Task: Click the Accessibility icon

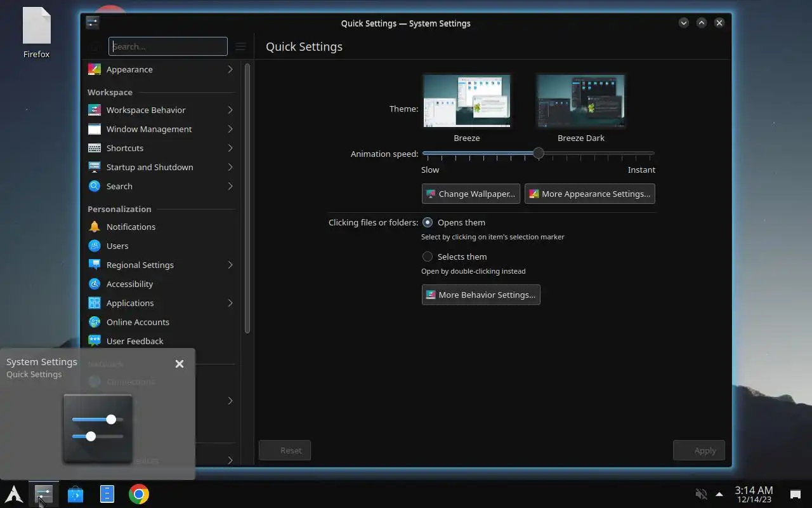Action: 95,284
